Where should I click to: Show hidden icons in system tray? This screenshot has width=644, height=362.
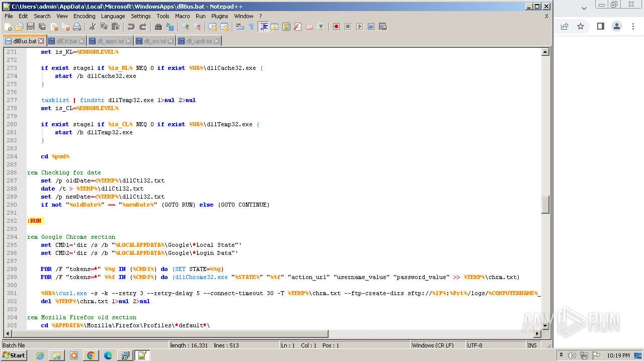pos(561,355)
